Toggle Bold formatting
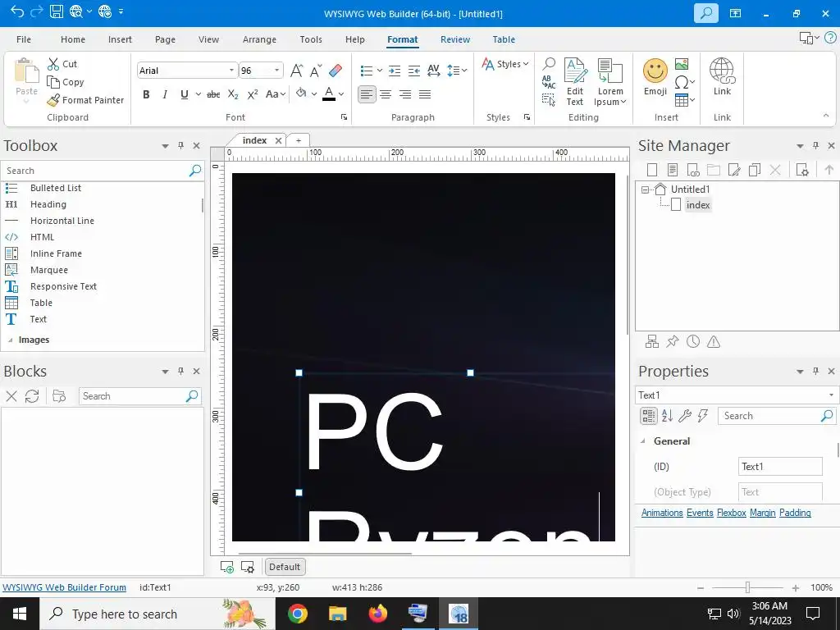 click(146, 94)
